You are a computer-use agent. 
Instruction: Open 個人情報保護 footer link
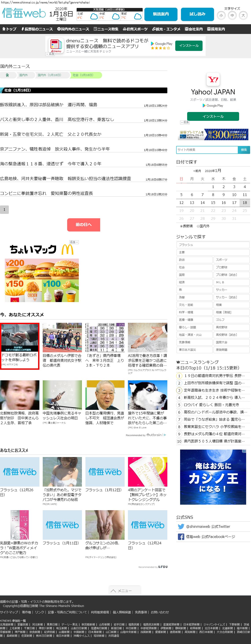[x=122, y=612]
